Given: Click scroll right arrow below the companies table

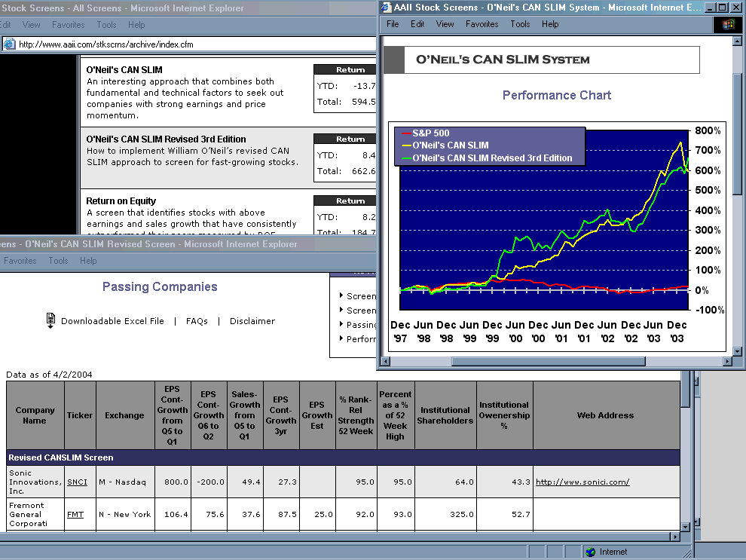Looking at the screenshot, I should click(x=676, y=537).
